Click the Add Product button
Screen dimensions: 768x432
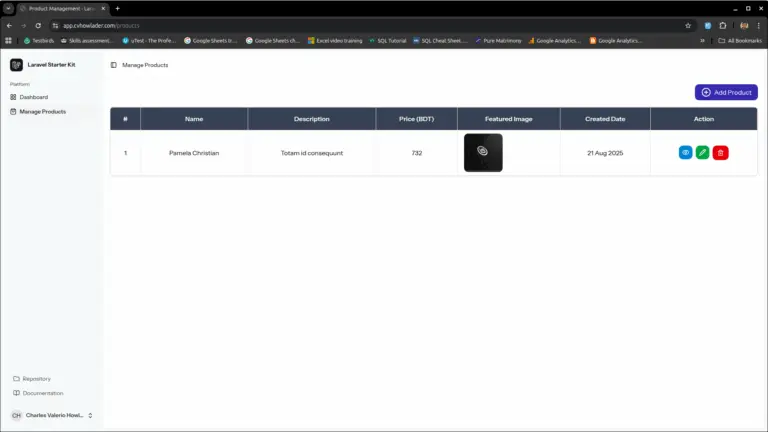[x=726, y=92]
